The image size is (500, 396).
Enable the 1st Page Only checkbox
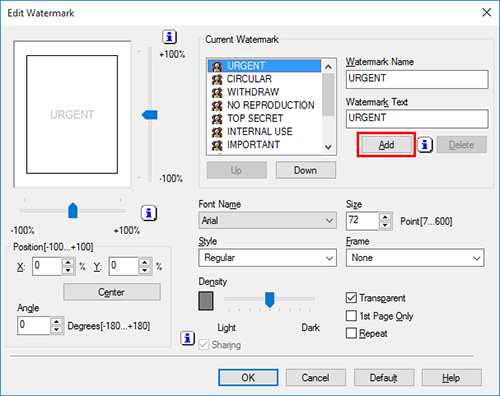click(x=351, y=315)
